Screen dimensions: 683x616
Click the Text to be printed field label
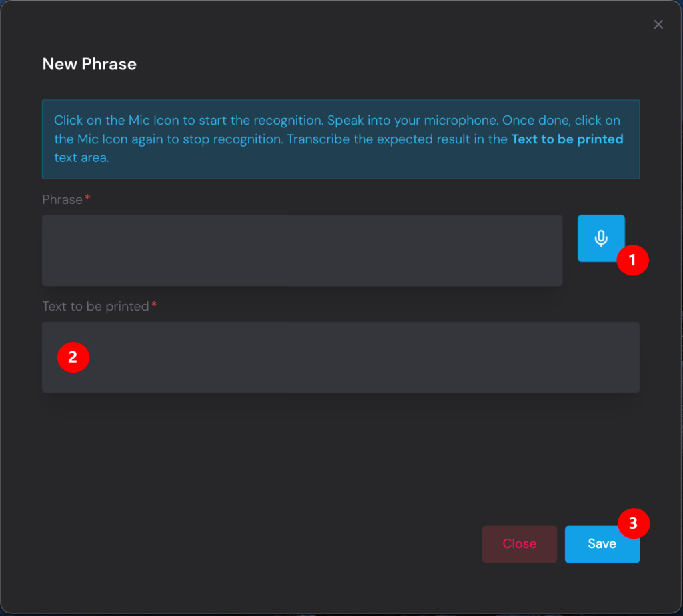95,307
